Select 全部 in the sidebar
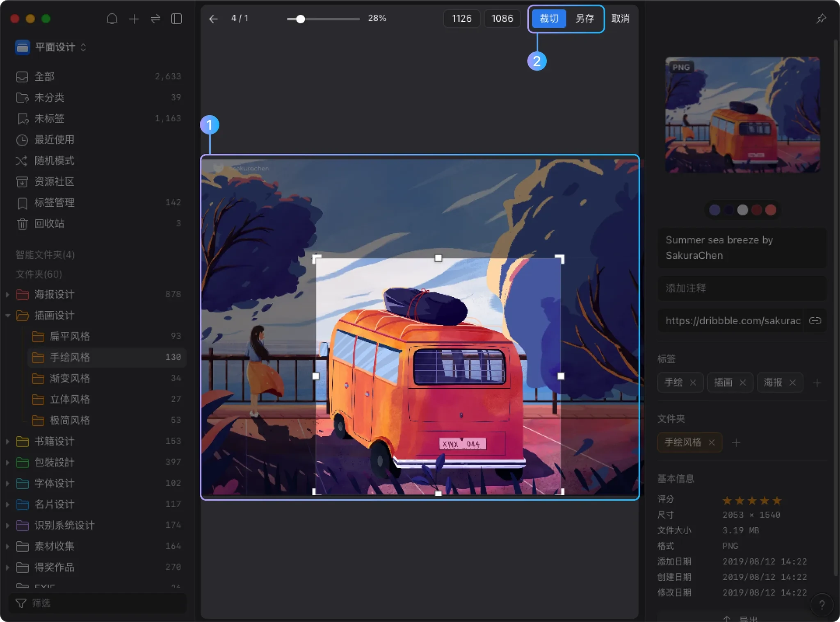This screenshot has width=840, height=622. (x=98, y=77)
